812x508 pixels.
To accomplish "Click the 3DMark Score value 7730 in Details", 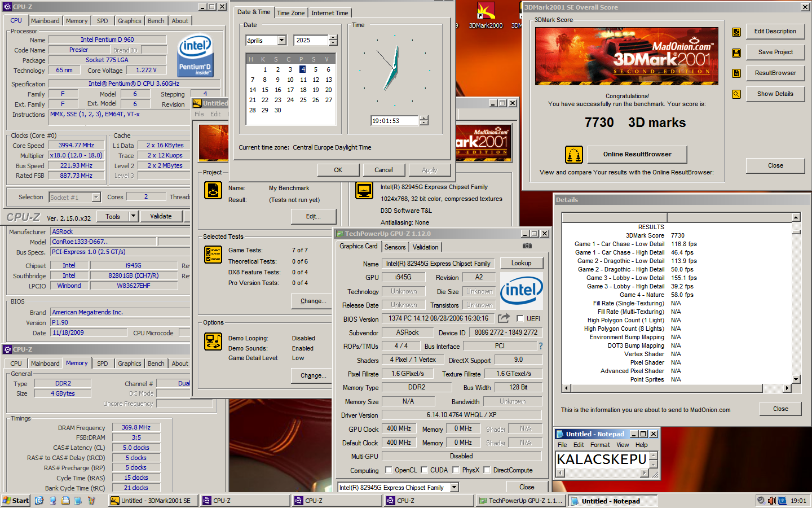I will tap(678, 235).
